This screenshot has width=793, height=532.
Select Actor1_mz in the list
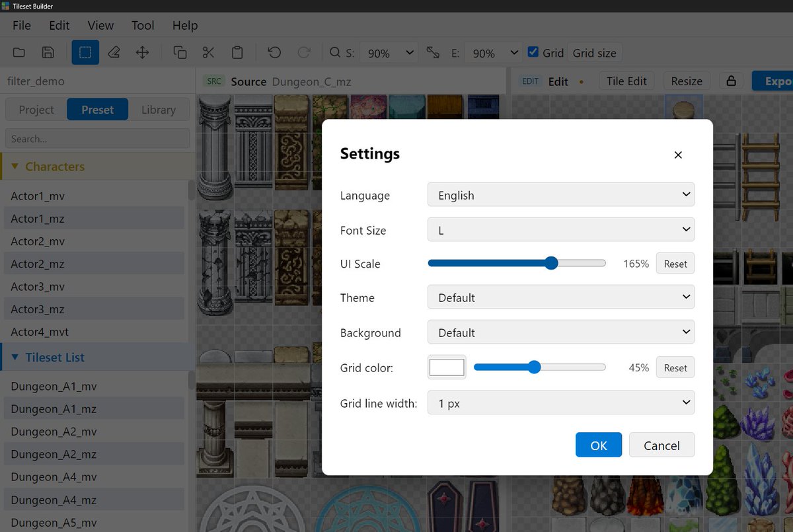[94, 219]
